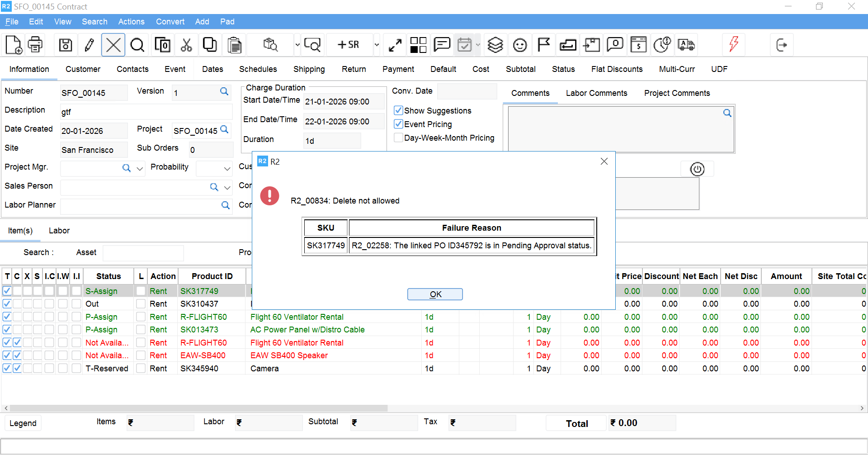The width and height of the screenshot is (868, 455).
Task: Click the Asset search input field
Action: tap(143, 253)
